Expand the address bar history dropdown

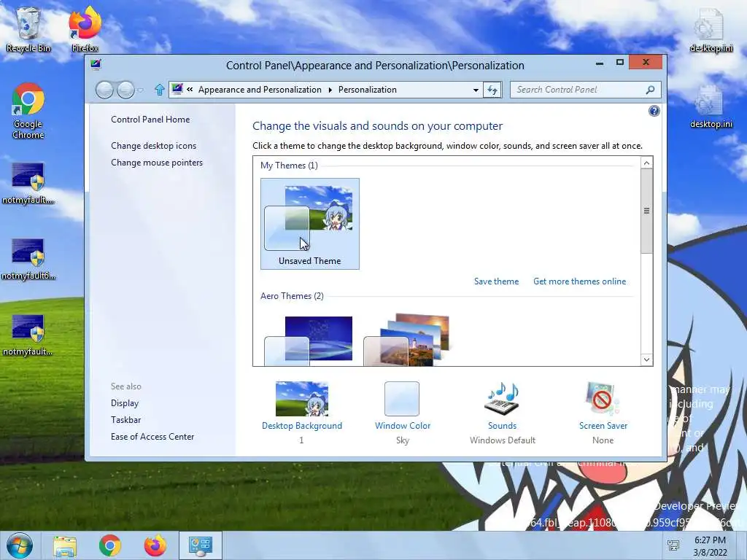[x=476, y=90]
